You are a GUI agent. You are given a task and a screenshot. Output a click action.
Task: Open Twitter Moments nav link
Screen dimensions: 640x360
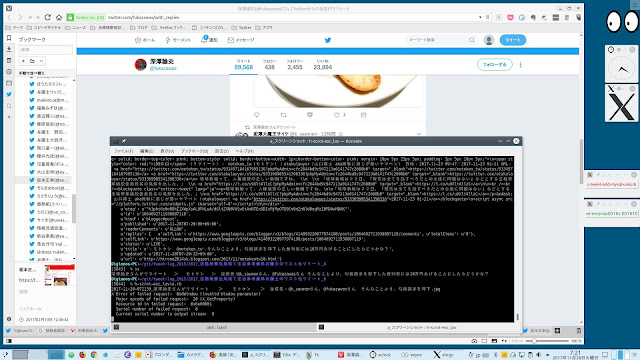(178, 40)
